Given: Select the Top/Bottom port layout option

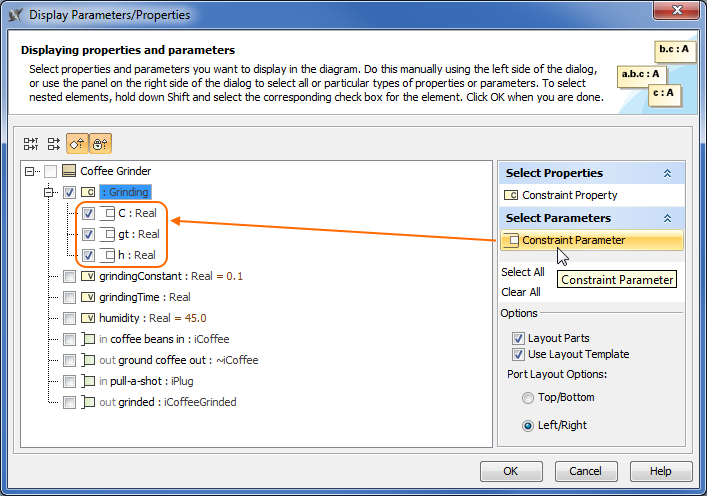Looking at the screenshot, I should click(x=528, y=398).
